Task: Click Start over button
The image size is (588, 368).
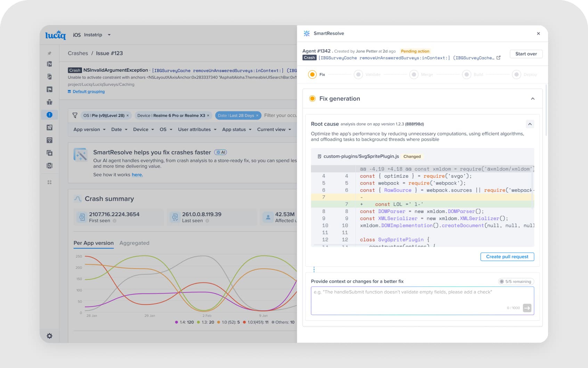Action: pos(526,54)
